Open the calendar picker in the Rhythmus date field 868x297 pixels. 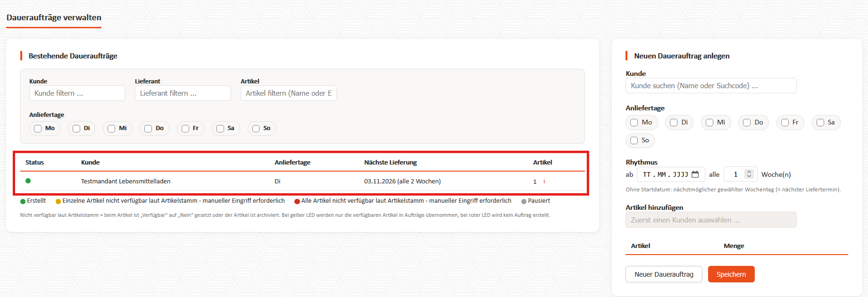[x=695, y=174]
